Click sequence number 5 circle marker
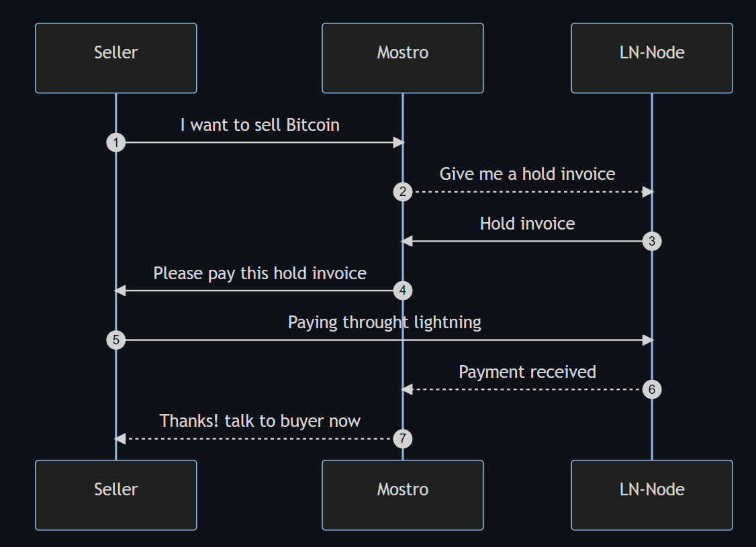 pyautogui.click(x=116, y=340)
